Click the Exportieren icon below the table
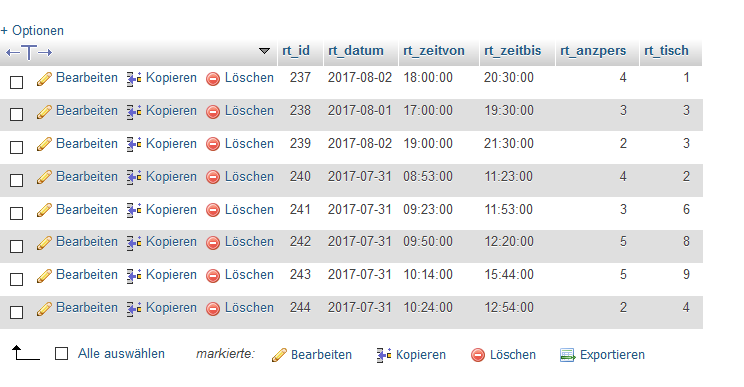Image resolution: width=744 pixels, height=387 pixels. [x=567, y=355]
